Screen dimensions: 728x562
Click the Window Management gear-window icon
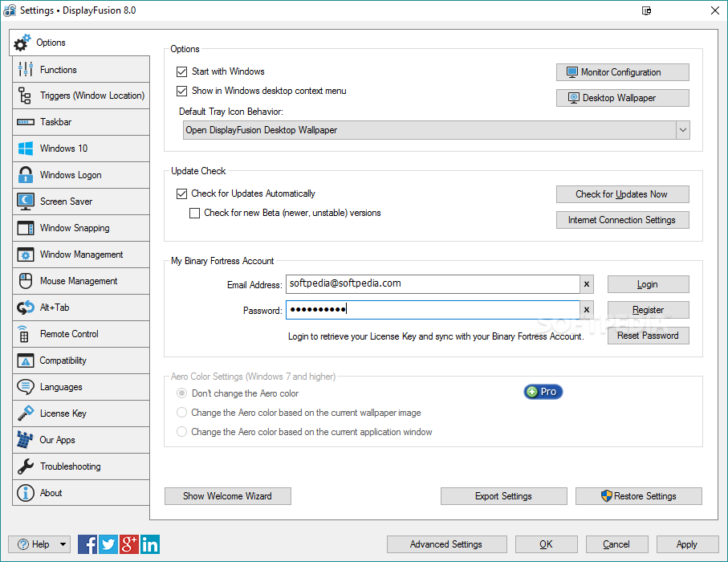[25, 255]
